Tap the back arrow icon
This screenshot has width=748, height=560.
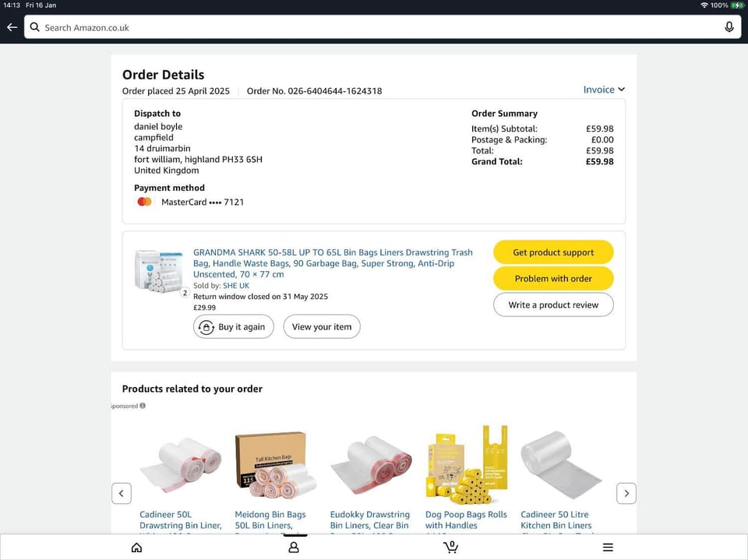click(12, 27)
